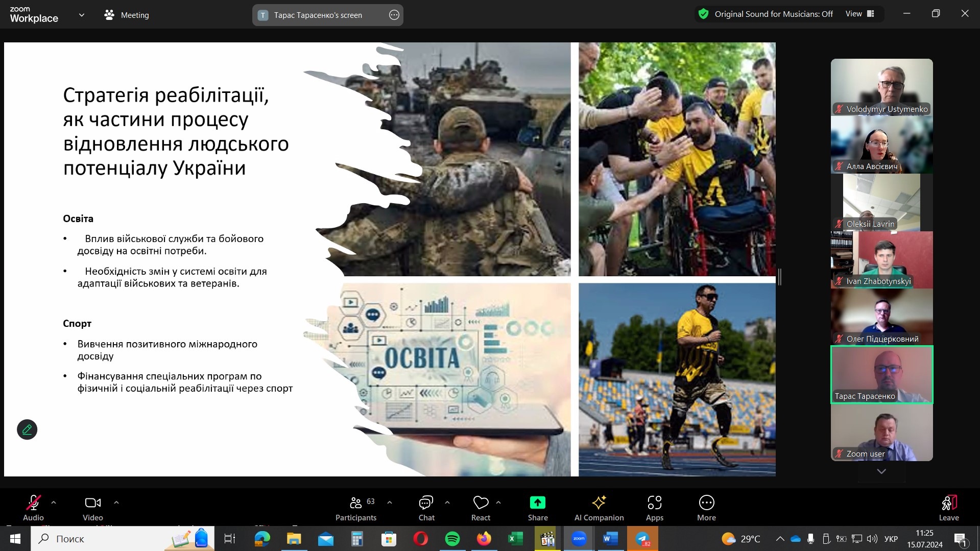Open Zoom Workplace dropdown chevron
The image size is (980, 551).
click(82, 15)
